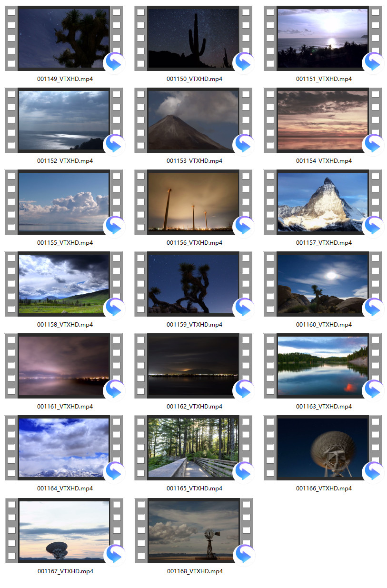This screenshot has height=588, width=387.
Task: Select the 001159_VTXHD.mp4 Joshua tree thumbnail
Action: click(x=193, y=284)
